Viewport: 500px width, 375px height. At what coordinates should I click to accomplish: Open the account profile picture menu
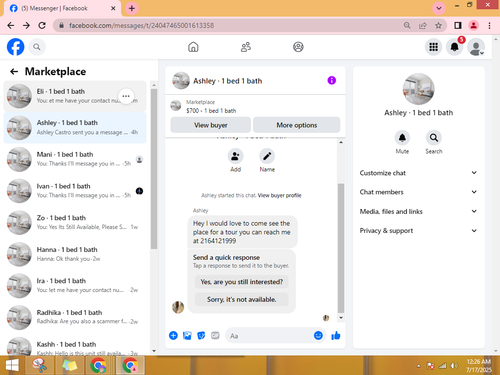[x=476, y=47]
